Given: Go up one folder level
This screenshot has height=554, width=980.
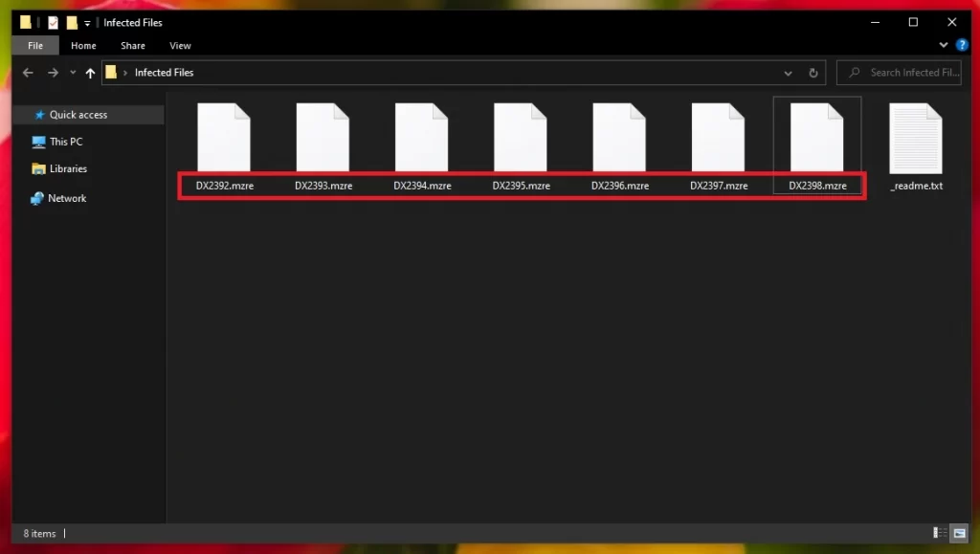Looking at the screenshot, I should point(90,73).
